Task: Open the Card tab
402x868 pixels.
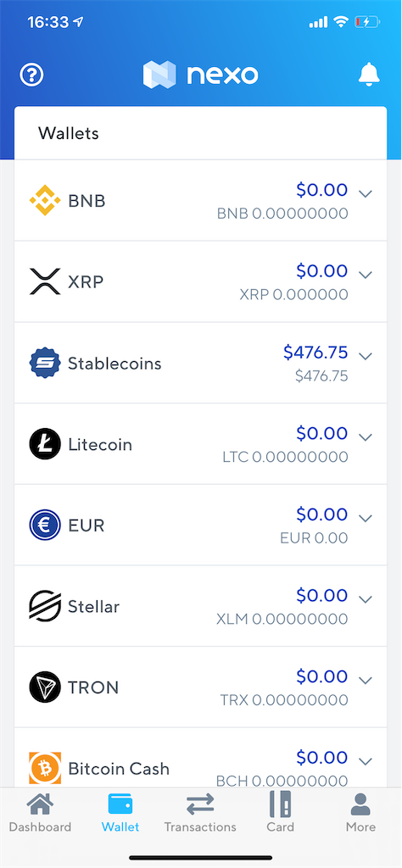Action: pyautogui.click(x=280, y=813)
